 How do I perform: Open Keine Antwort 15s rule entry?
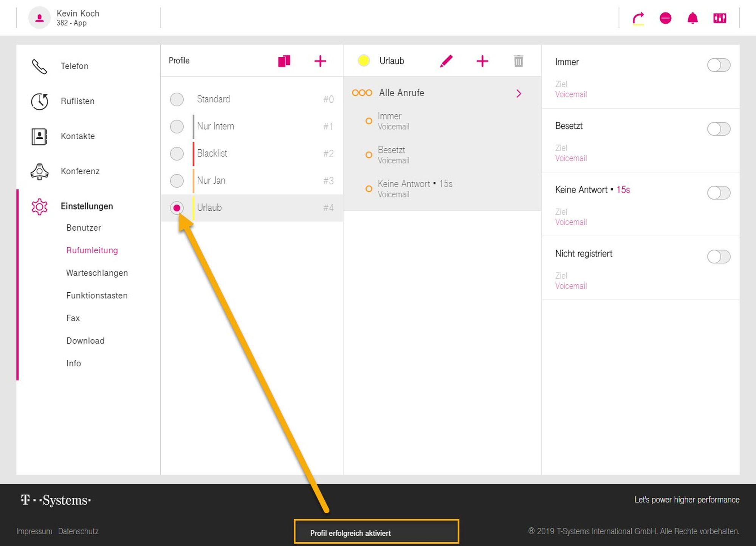point(415,188)
